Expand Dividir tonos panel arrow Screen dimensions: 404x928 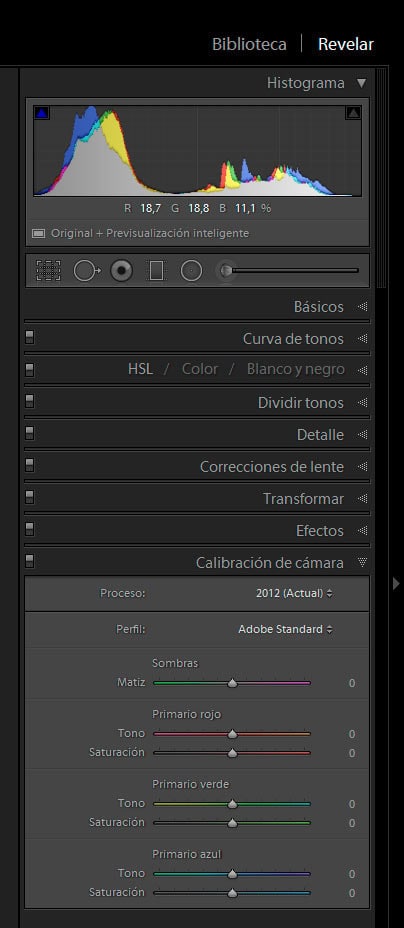click(363, 402)
